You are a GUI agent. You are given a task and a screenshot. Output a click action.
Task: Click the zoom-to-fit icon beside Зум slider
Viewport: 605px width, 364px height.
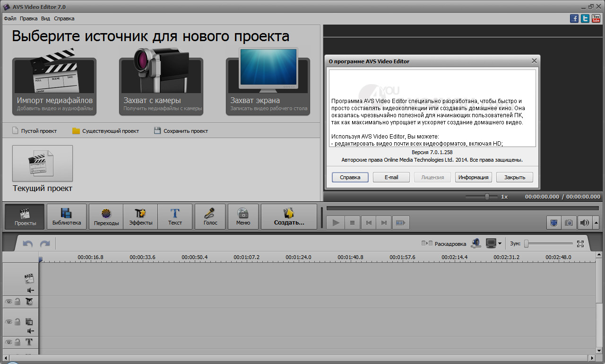pyautogui.click(x=580, y=244)
